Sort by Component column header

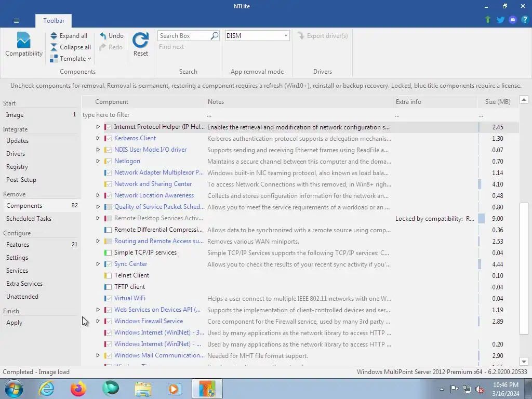pos(144,102)
